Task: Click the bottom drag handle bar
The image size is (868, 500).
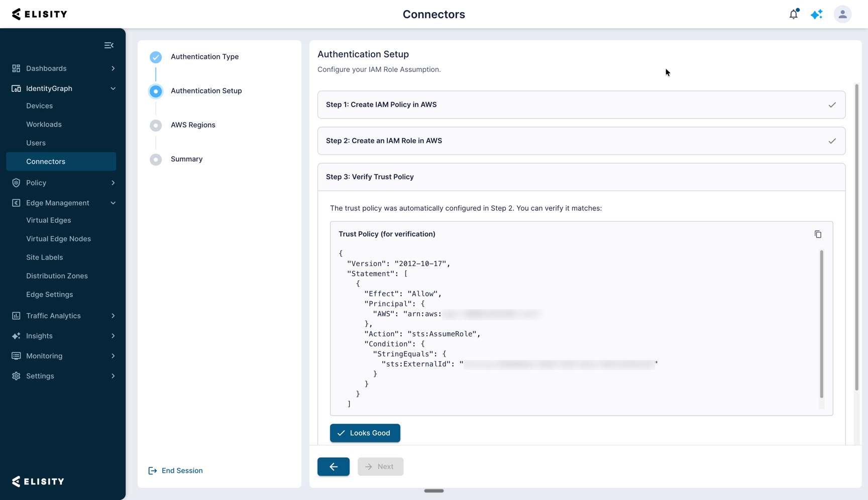Action: point(434,491)
